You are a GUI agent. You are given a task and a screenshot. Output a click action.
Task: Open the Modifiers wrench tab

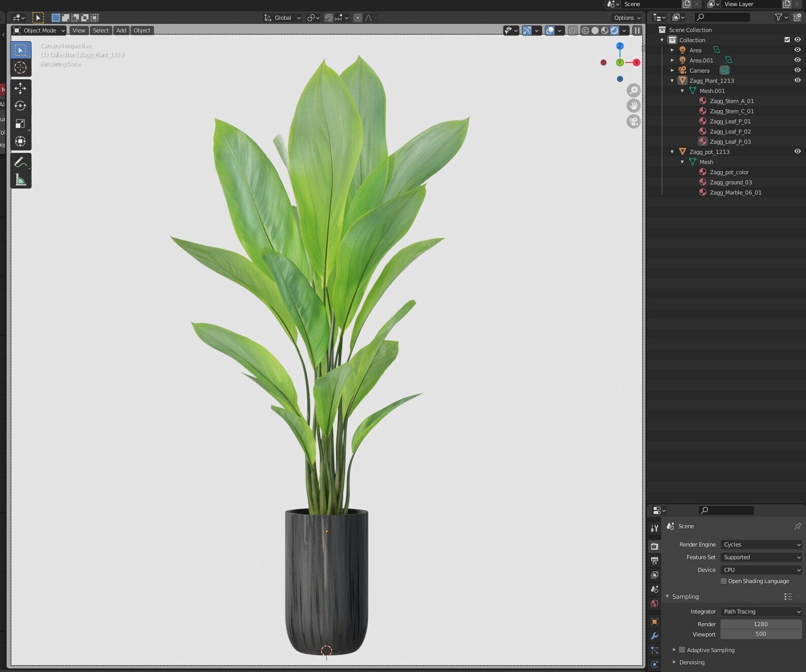point(655,636)
